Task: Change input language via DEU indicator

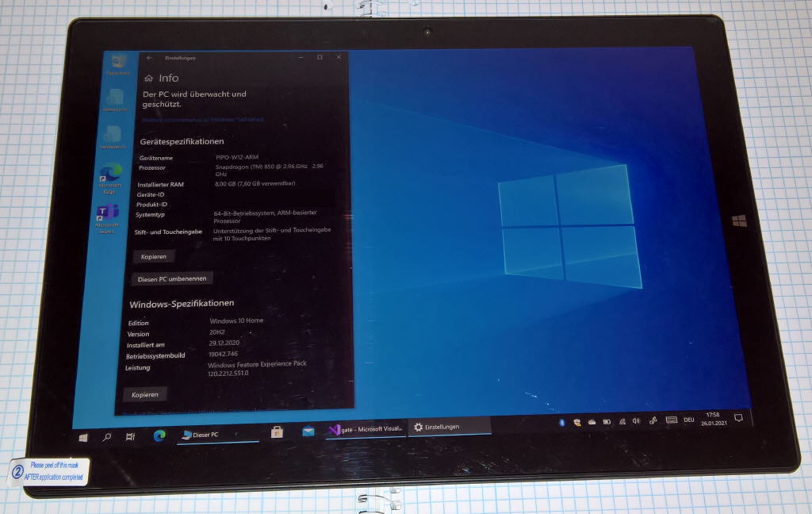Action: (689, 420)
